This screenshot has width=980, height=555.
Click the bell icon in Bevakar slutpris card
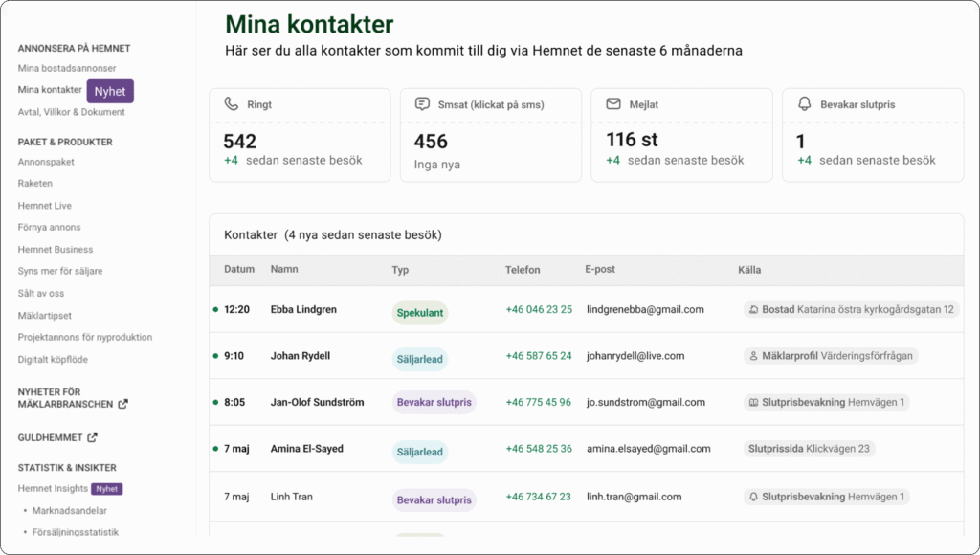pyautogui.click(x=804, y=103)
